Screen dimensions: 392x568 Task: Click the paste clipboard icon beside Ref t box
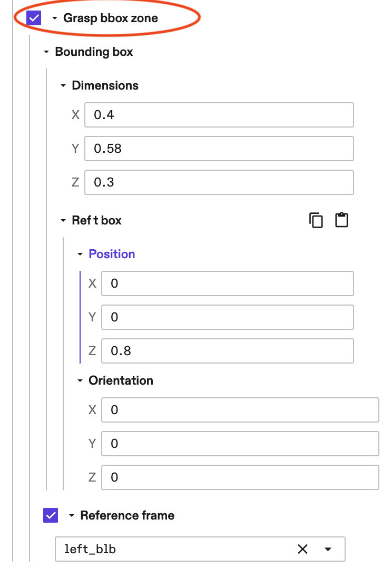click(x=342, y=220)
